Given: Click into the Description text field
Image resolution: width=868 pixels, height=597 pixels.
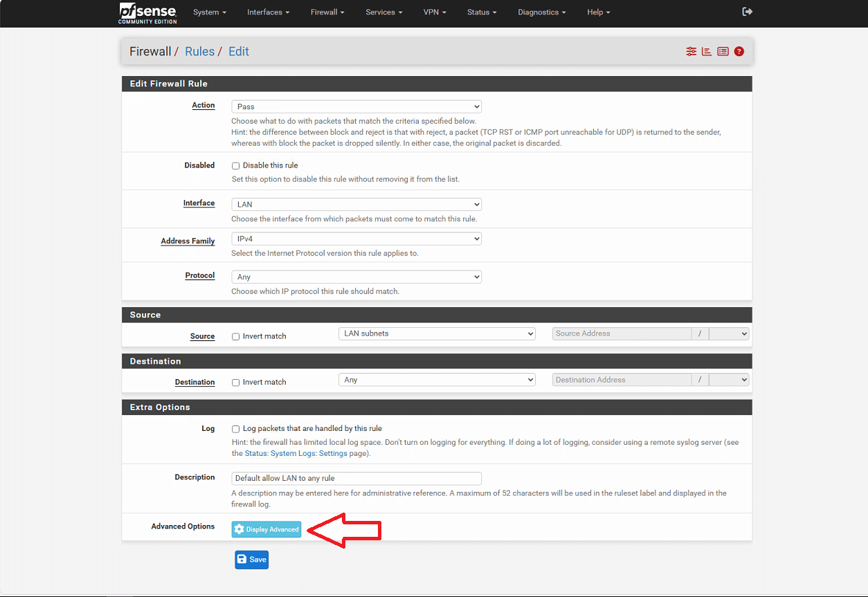Looking at the screenshot, I should point(356,478).
